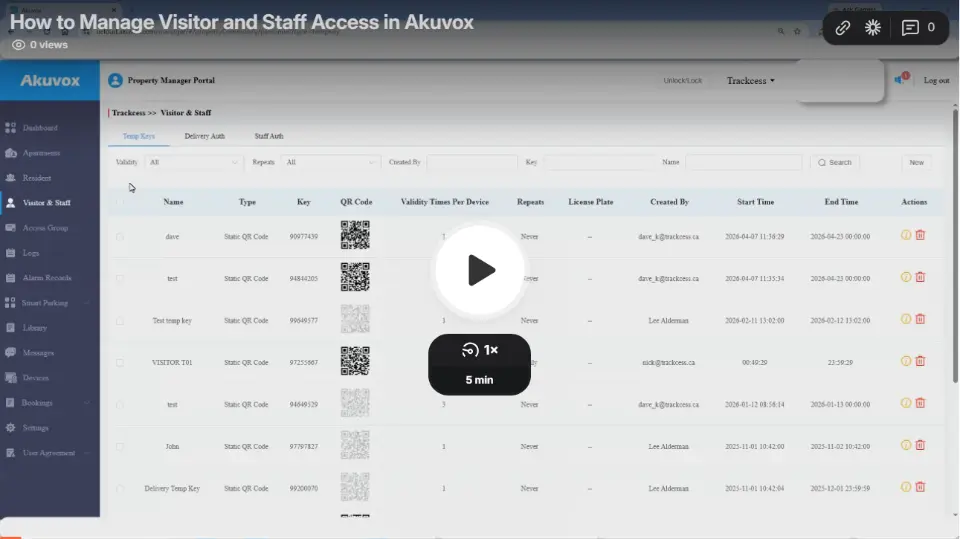960x539 pixels.
Task: View info for the John temp key
Action: pyautogui.click(x=906, y=445)
